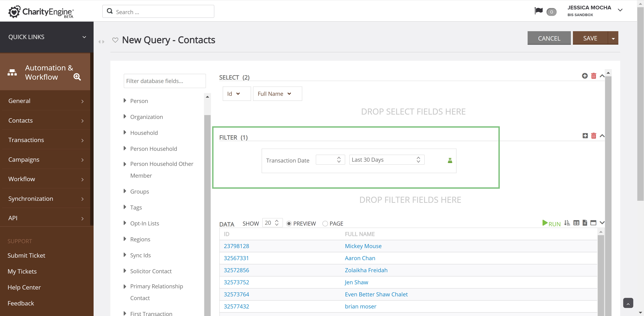Open the Last 30 Days dropdown
This screenshot has height=316, width=644.
(387, 160)
